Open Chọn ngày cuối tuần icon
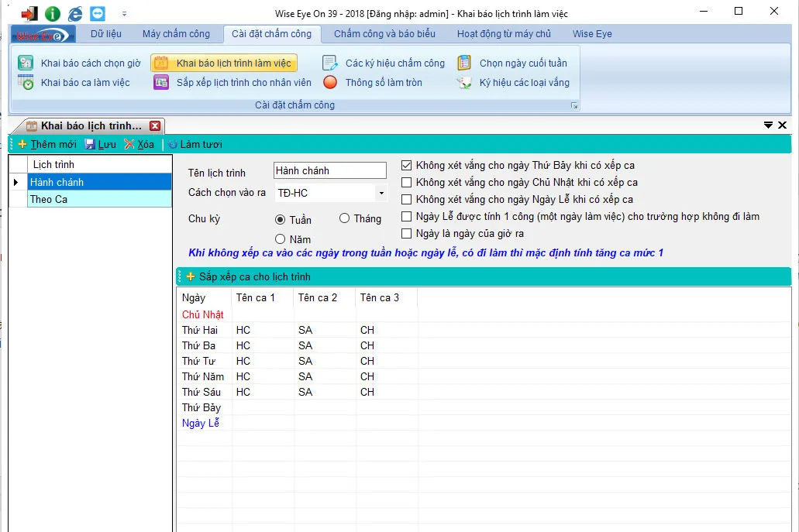 464,63
